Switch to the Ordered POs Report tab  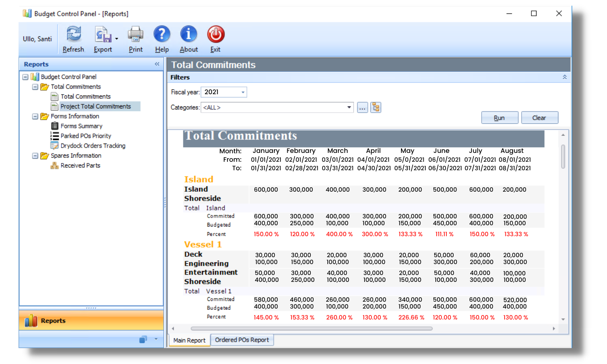click(x=242, y=340)
